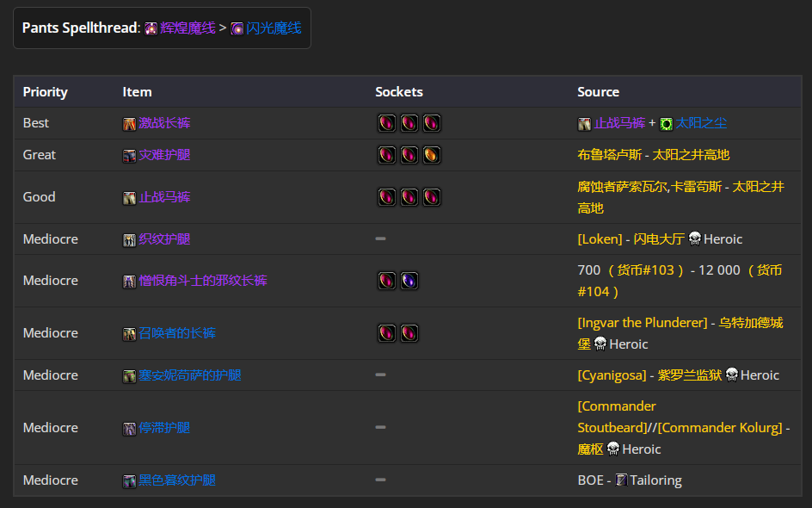Open the 憎恨角斗士的邪纹长裤 item link
Image resolution: width=812 pixels, height=508 pixels.
(x=202, y=281)
